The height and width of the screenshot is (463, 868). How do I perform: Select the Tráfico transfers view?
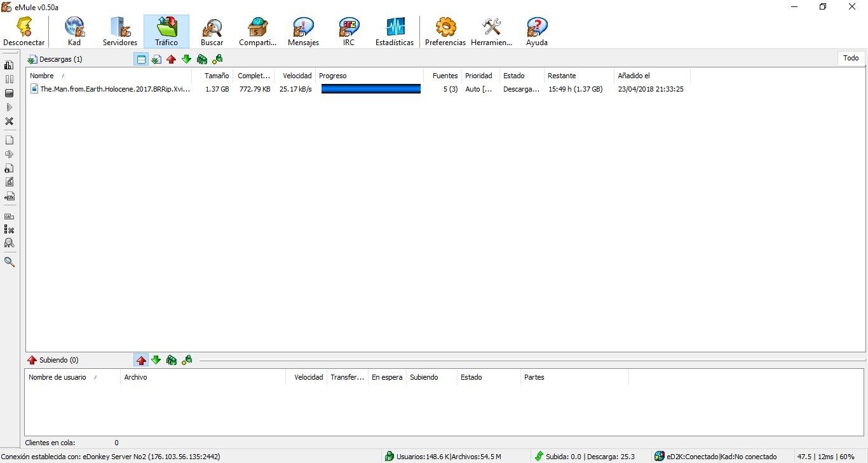pos(166,32)
